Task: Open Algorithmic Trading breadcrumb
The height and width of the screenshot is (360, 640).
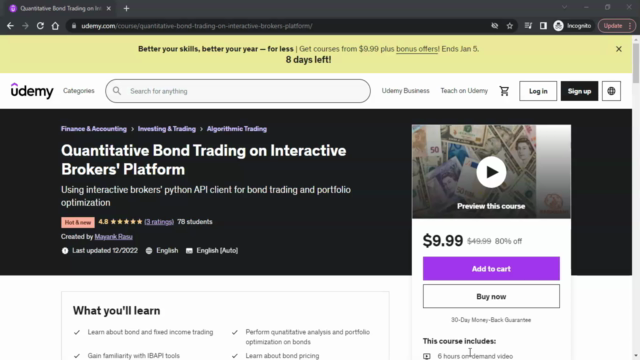Action: 237,129
